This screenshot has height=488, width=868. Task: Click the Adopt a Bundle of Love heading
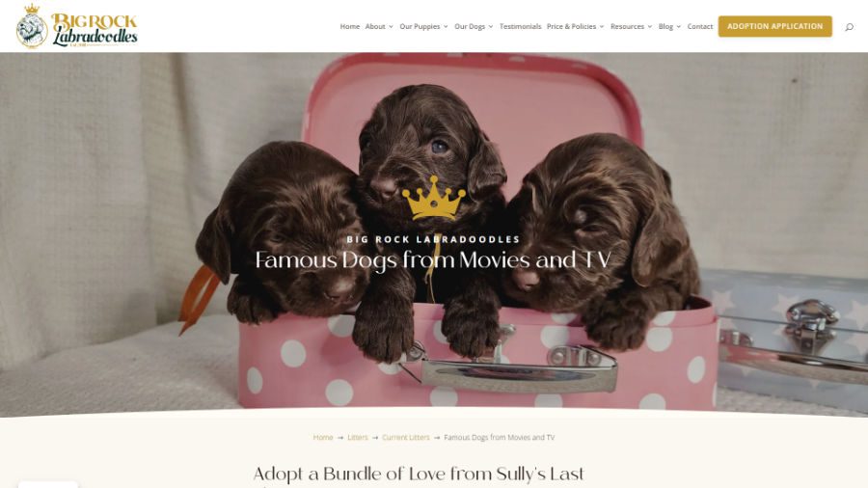[x=419, y=474]
